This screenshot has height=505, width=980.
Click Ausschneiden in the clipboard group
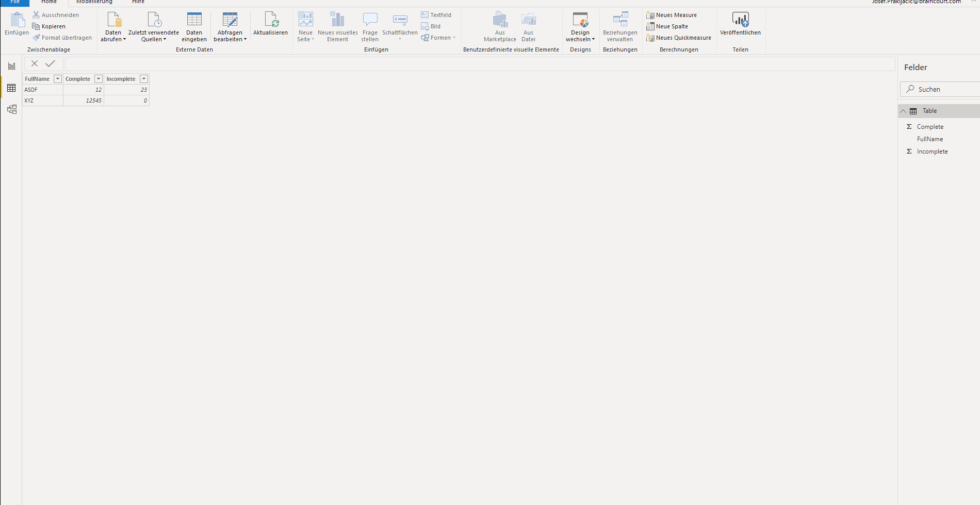[56, 15]
